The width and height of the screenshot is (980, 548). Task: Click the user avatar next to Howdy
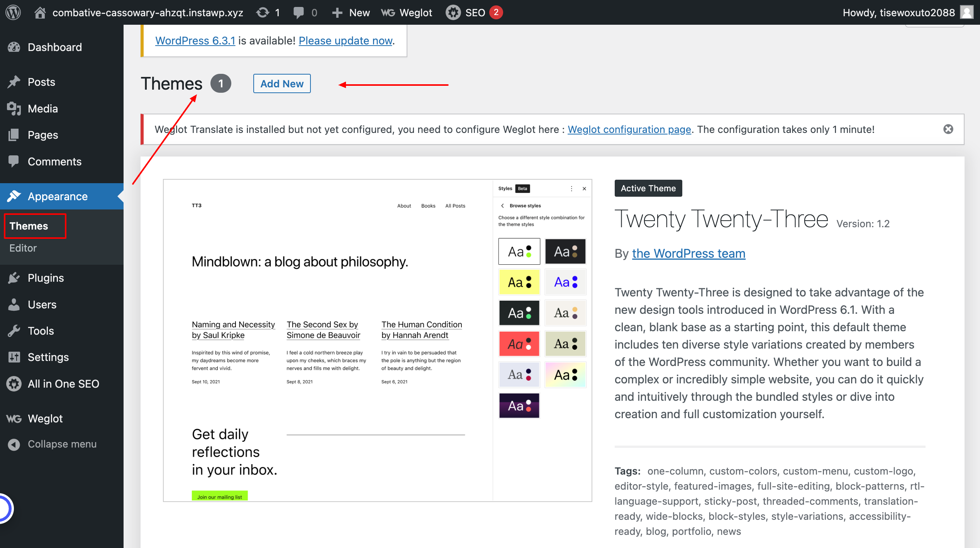pos(967,12)
